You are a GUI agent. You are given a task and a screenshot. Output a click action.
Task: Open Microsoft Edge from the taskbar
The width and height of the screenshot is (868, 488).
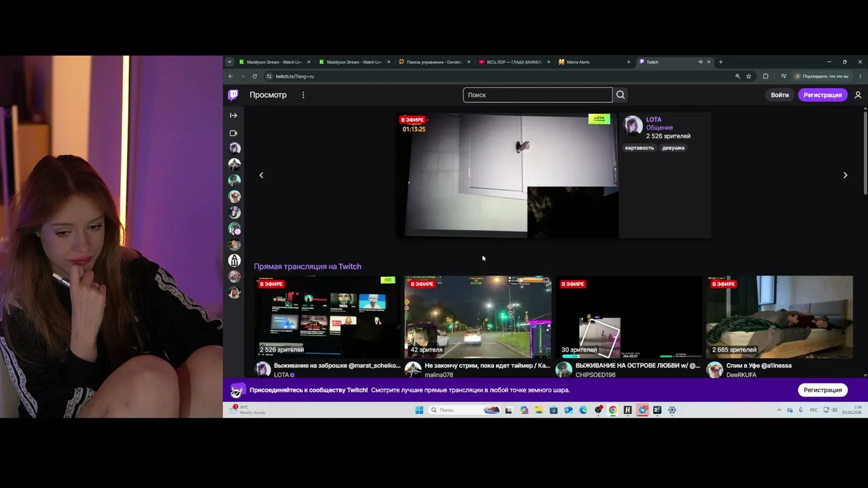coord(583,410)
